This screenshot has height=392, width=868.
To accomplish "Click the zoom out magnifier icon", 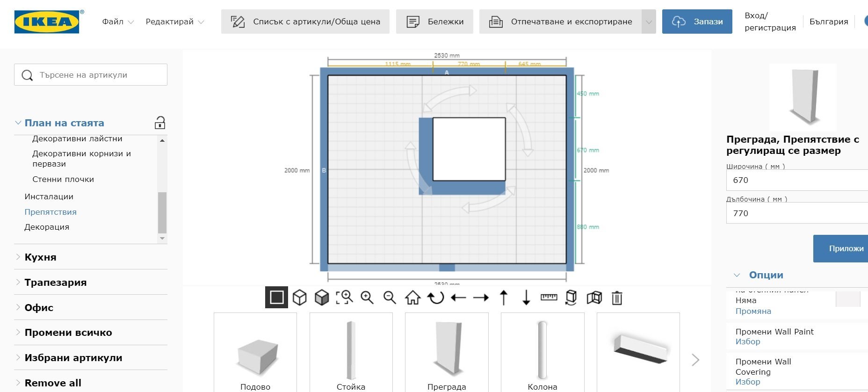I will pyautogui.click(x=390, y=298).
